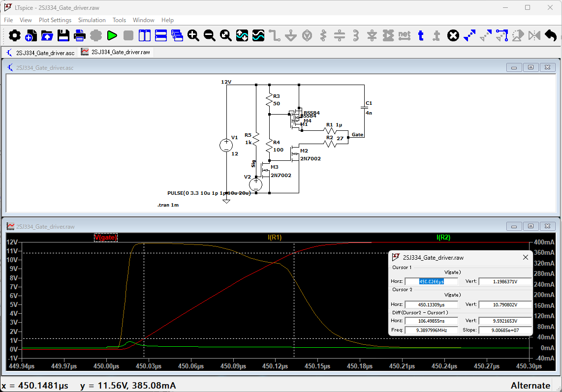
Task: Click the Autorange Y-axis waveform icon
Action: pyautogui.click(x=242, y=35)
